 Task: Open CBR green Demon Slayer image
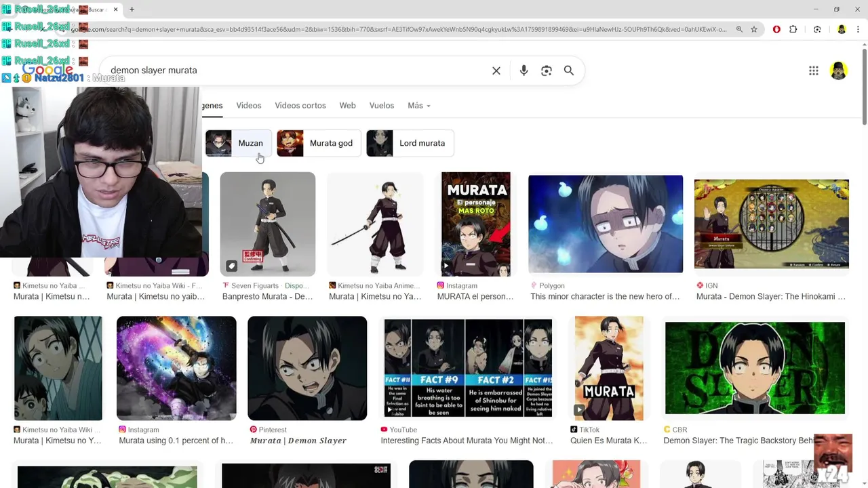tap(755, 368)
